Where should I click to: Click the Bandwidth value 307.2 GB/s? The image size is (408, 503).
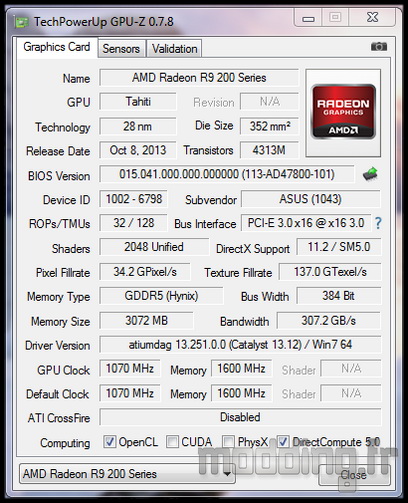click(329, 321)
